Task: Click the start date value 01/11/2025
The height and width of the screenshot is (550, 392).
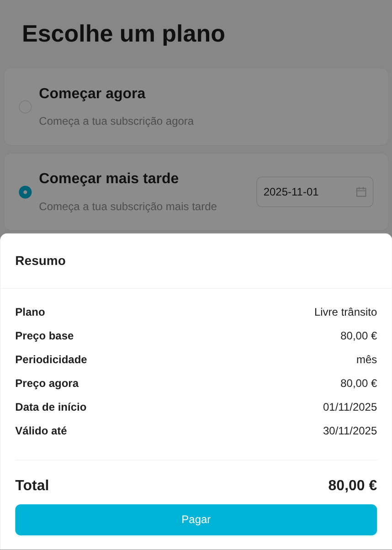Action: click(x=350, y=407)
